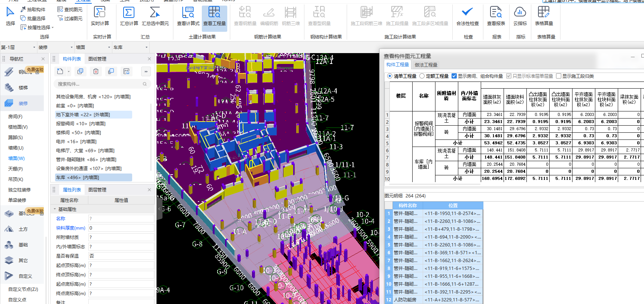
Task: Open floor dropdown 第-1层
Action: coord(19,47)
